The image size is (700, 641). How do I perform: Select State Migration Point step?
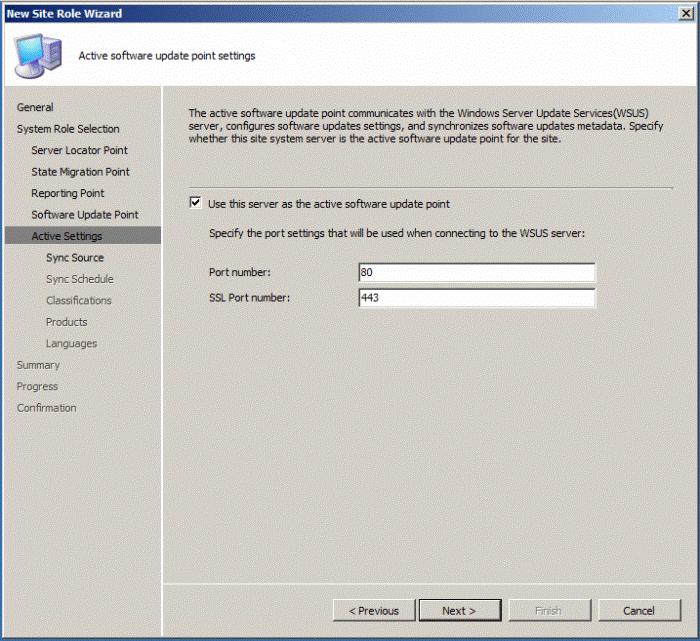coord(80,171)
